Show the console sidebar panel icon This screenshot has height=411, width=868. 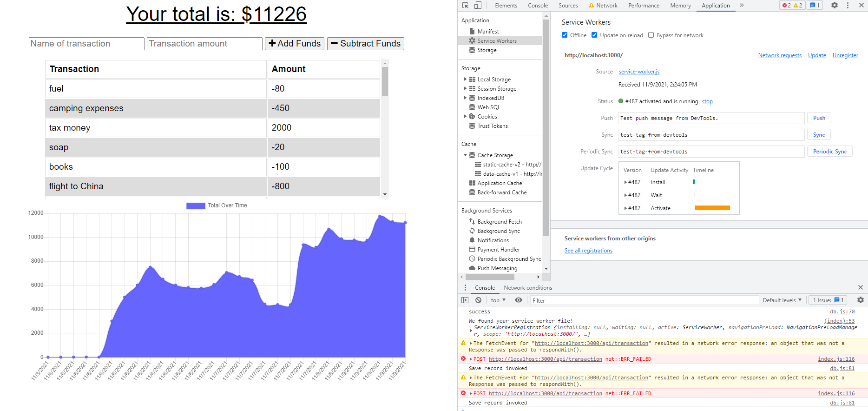click(465, 300)
